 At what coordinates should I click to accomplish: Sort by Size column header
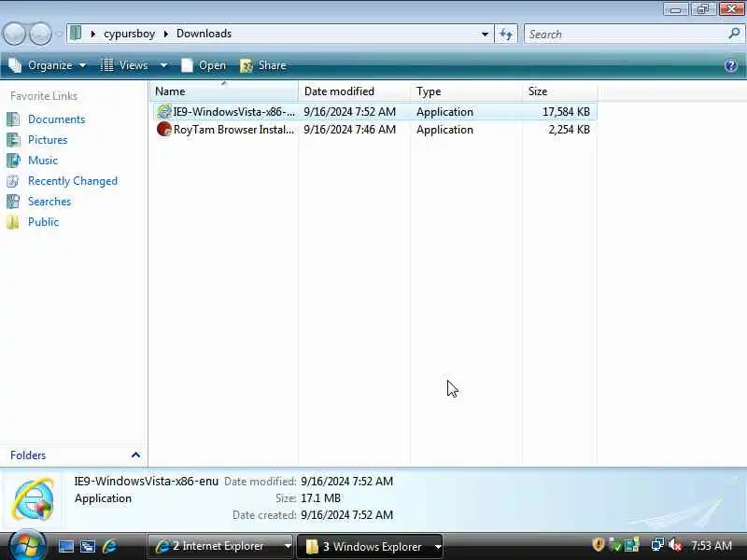pos(559,91)
